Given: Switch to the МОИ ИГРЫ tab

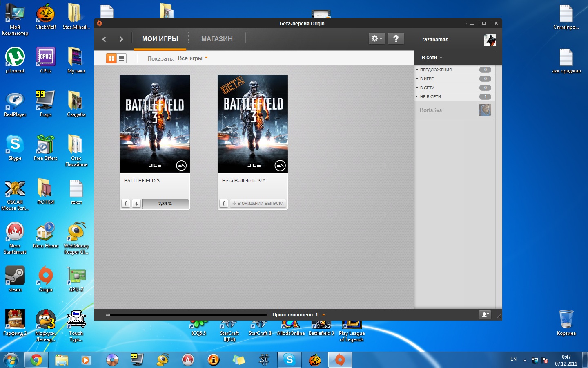Looking at the screenshot, I should (160, 39).
